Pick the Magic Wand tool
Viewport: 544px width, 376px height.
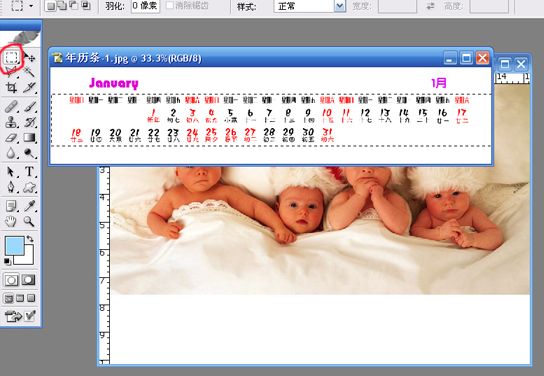(x=30, y=72)
